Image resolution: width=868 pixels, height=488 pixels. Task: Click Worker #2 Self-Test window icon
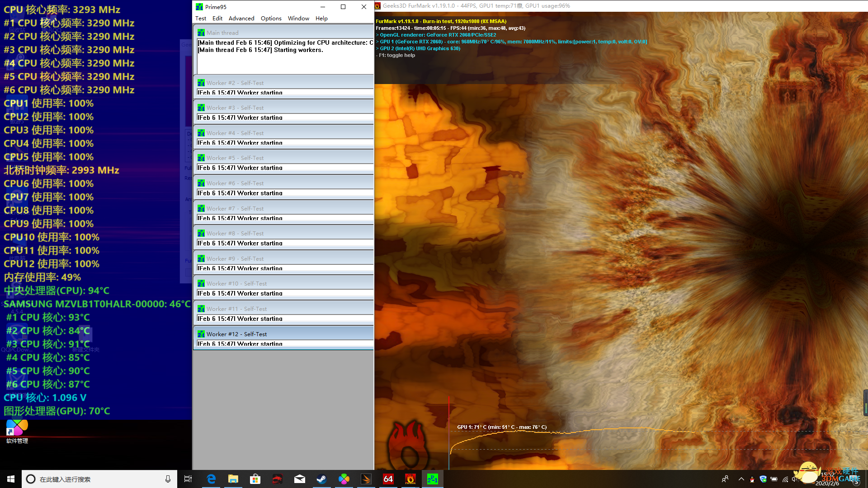click(x=201, y=83)
